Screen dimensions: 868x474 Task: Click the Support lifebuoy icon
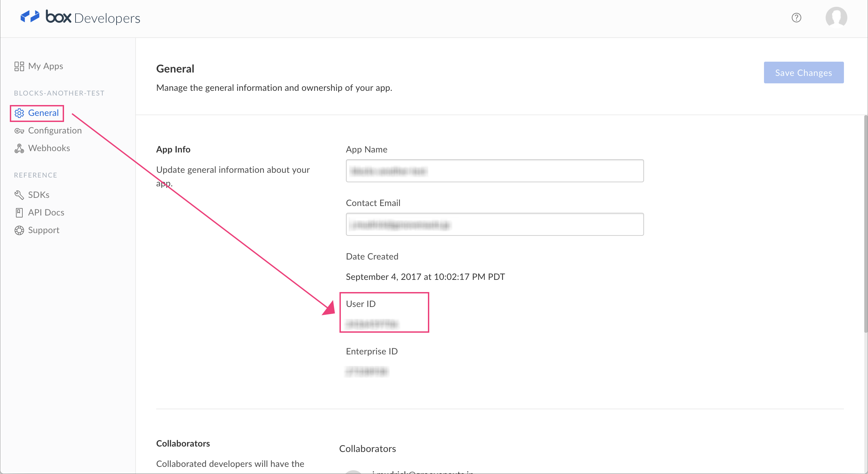coord(19,230)
